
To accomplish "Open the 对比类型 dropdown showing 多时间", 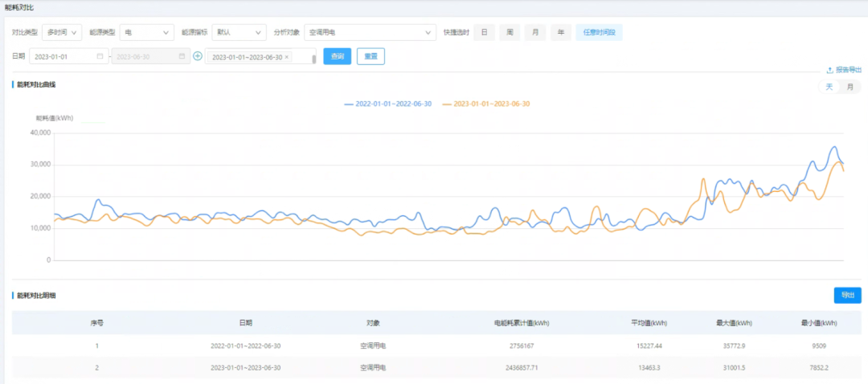I will tap(62, 32).
